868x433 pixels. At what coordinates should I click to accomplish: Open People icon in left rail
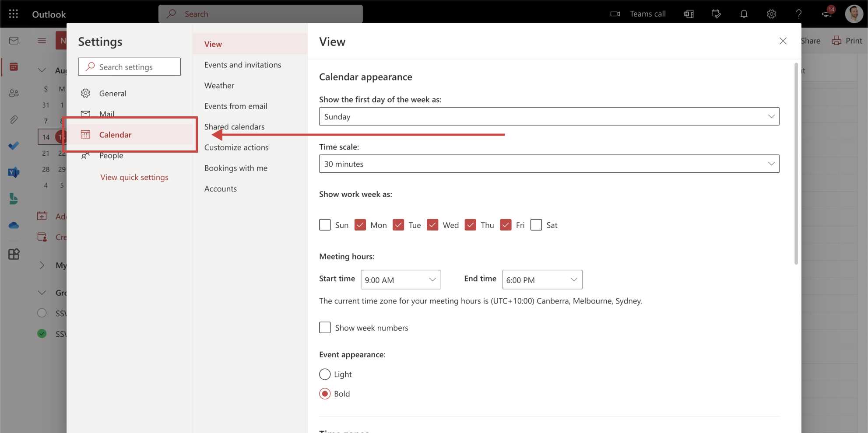click(x=14, y=93)
